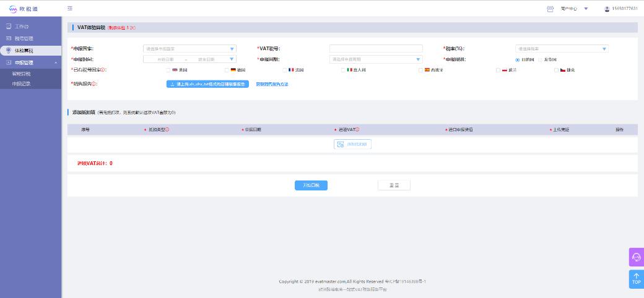Screen dimensions: 644x298
Task: Open the 申报时间 date range picker
Action: [189, 59]
